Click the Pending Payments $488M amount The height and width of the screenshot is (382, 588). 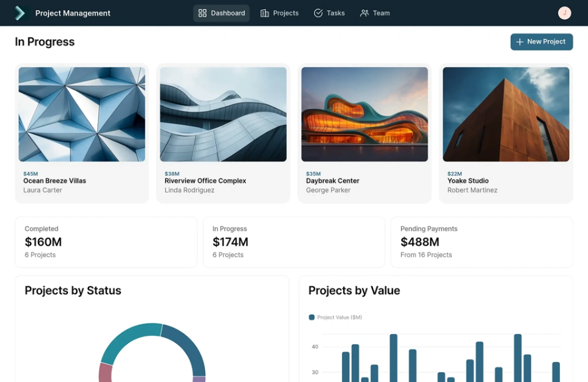point(420,242)
